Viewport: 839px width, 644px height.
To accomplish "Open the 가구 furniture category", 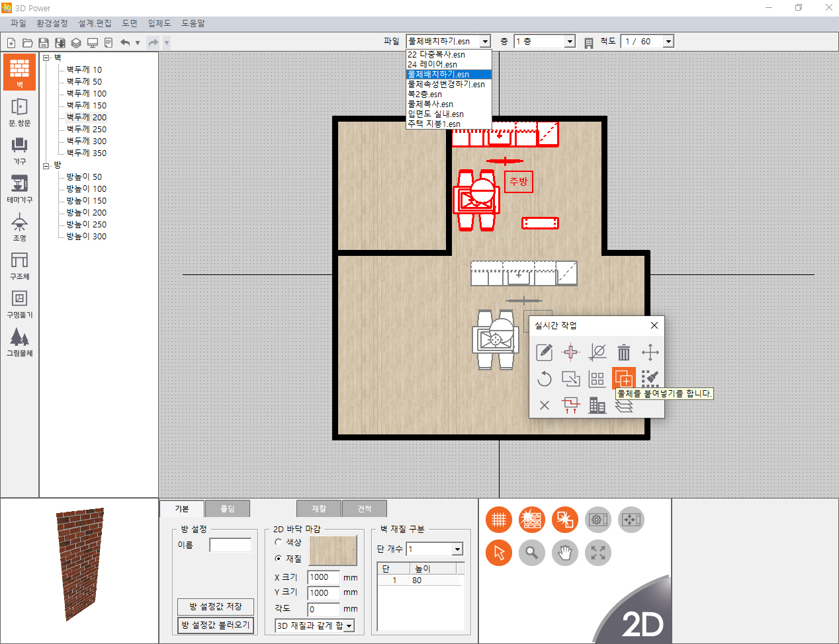I will point(19,149).
